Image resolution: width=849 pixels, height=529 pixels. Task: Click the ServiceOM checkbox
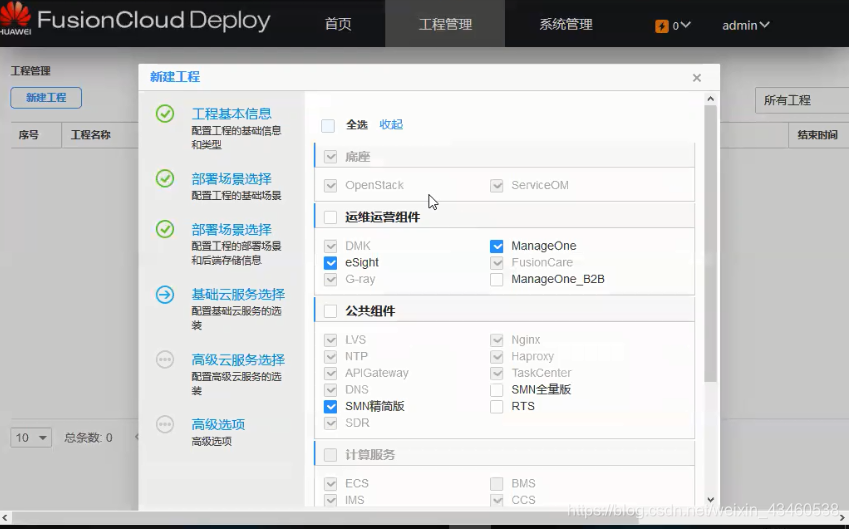[497, 186]
